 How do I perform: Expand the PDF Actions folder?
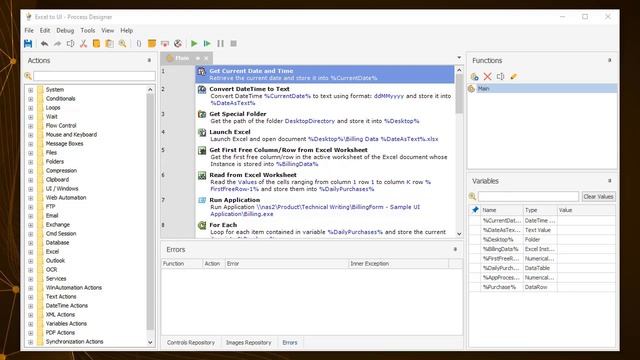(x=31, y=333)
